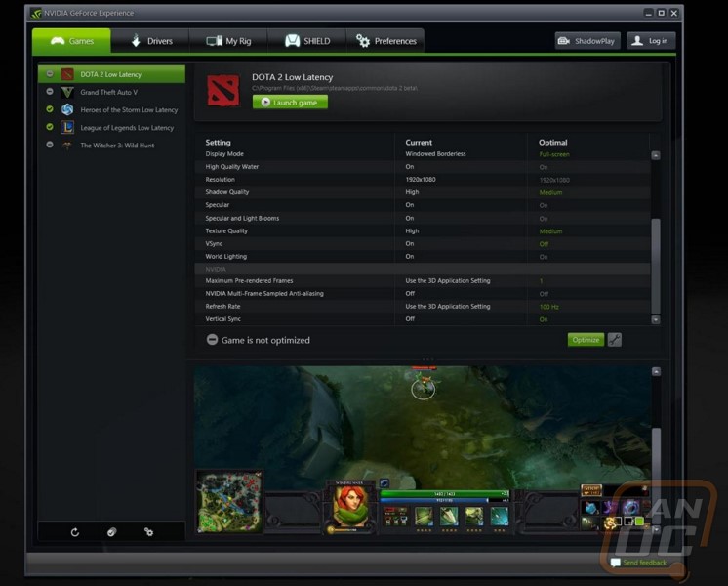Click the 1920x1080 current resolution value
This screenshot has height=586, width=728.
point(421,180)
